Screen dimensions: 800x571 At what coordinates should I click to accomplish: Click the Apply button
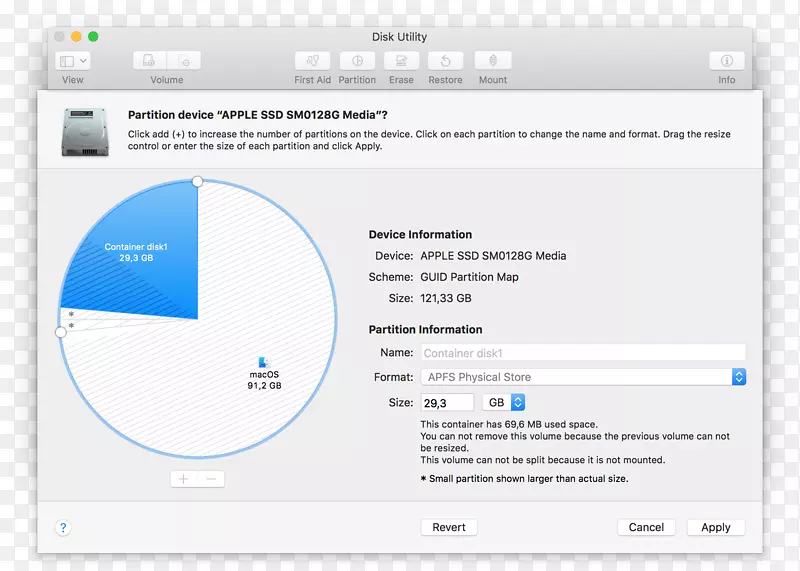click(716, 527)
